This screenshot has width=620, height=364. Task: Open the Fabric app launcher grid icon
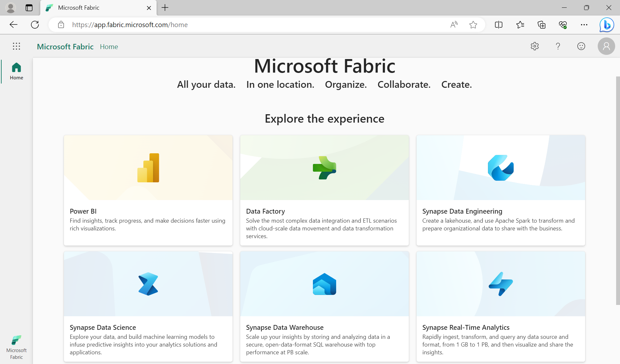pos(16,46)
